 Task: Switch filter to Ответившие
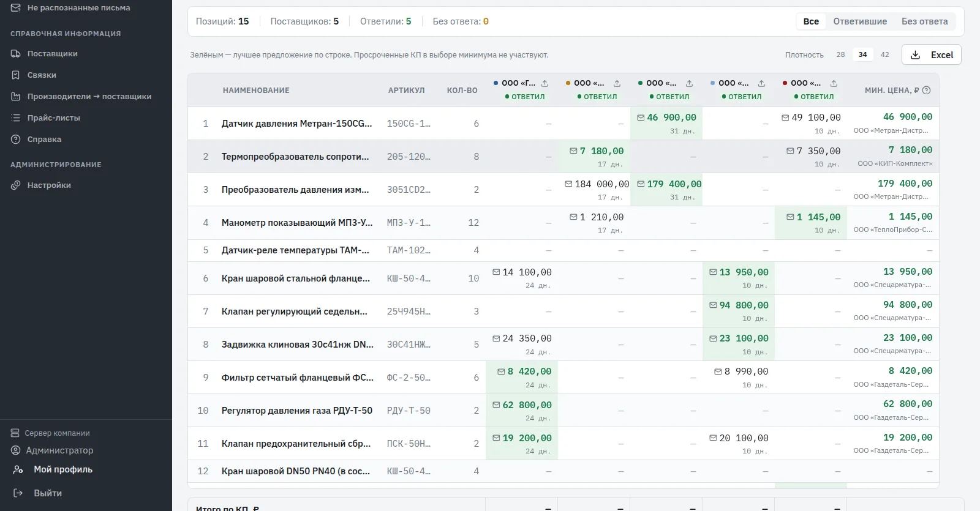click(860, 21)
